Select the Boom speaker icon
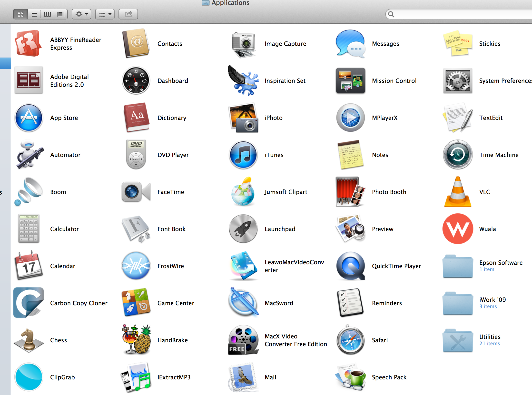Viewport: 532px width, 395px height. coord(28,192)
